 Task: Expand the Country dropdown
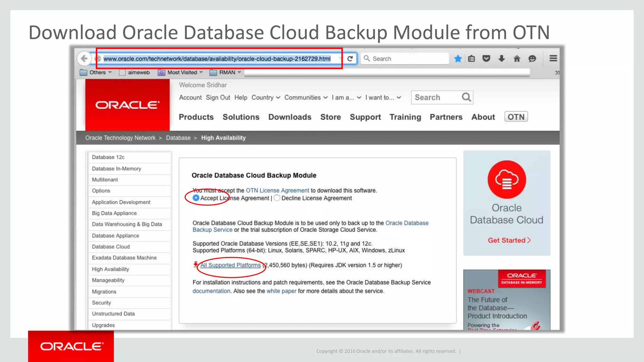[x=266, y=97]
